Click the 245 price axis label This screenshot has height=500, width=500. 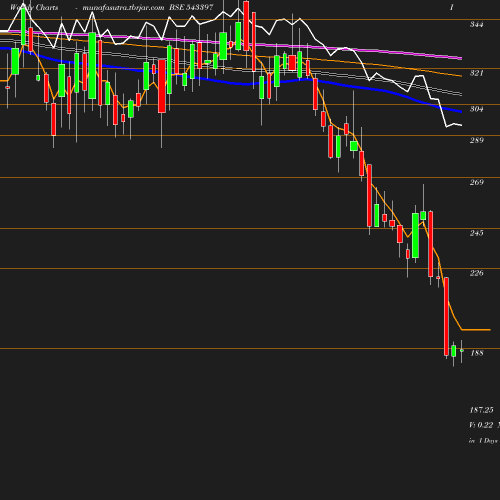476,233
